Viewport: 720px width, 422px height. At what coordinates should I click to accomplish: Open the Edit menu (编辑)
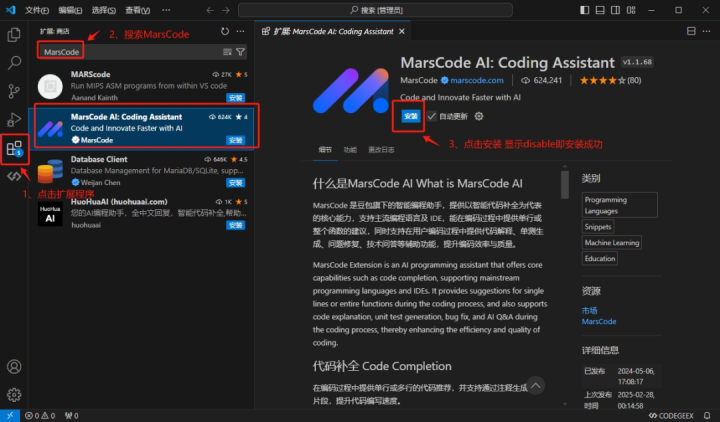(x=70, y=10)
